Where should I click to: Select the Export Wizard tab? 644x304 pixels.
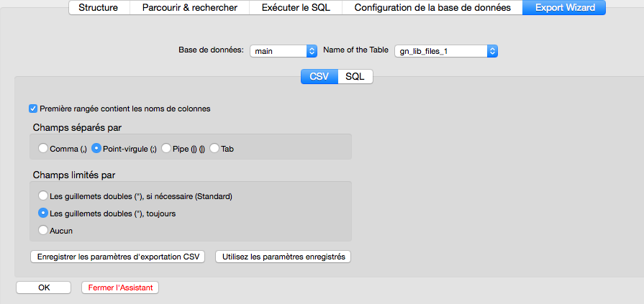click(x=565, y=8)
